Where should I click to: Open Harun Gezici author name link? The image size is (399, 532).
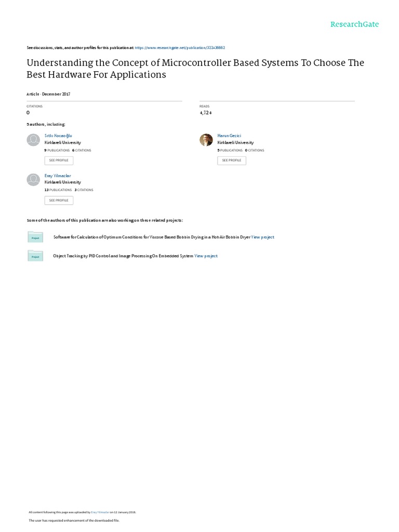pyautogui.click(x=228, y=135)
